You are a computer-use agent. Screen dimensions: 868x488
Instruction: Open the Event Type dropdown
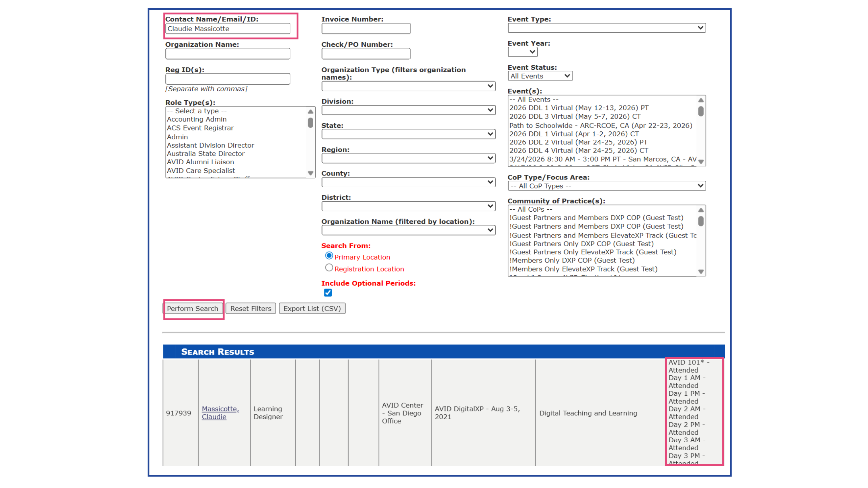[x=607, y=28]
